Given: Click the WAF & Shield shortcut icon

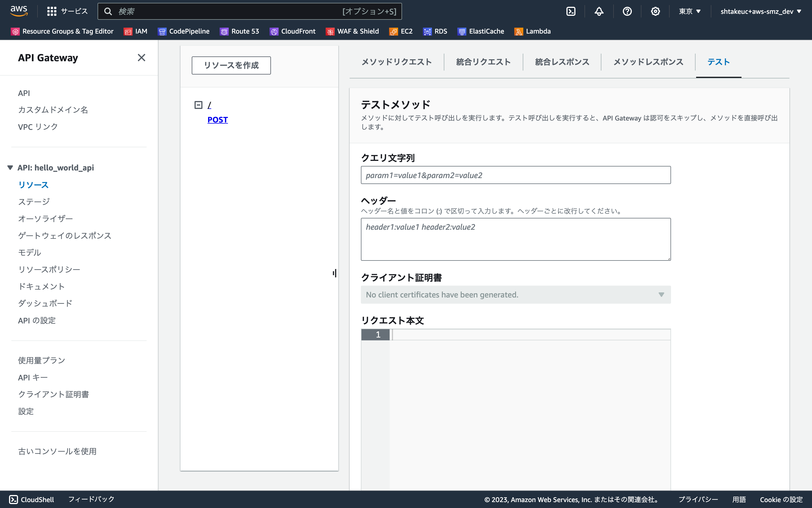Looking at the screenshot, I should point(330,32).
